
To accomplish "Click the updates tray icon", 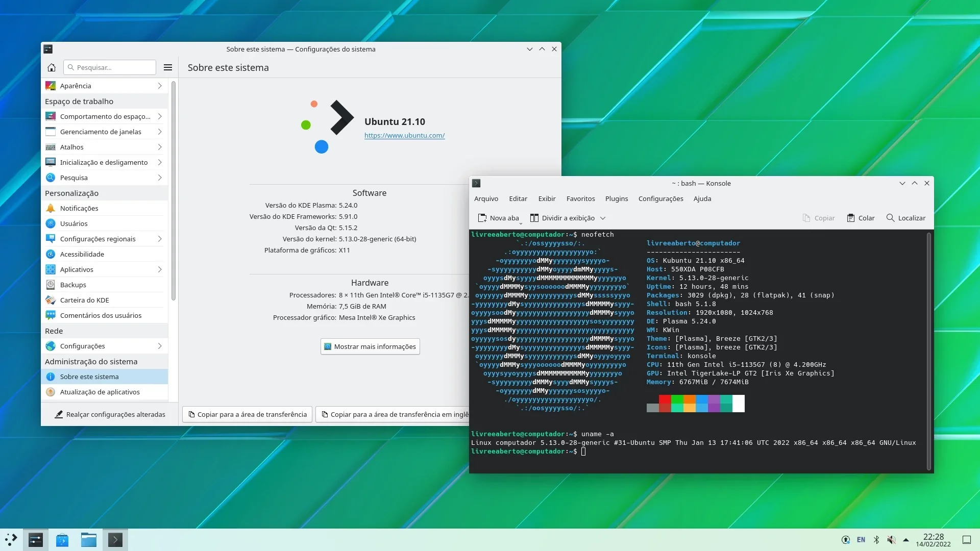I will 846,540.
